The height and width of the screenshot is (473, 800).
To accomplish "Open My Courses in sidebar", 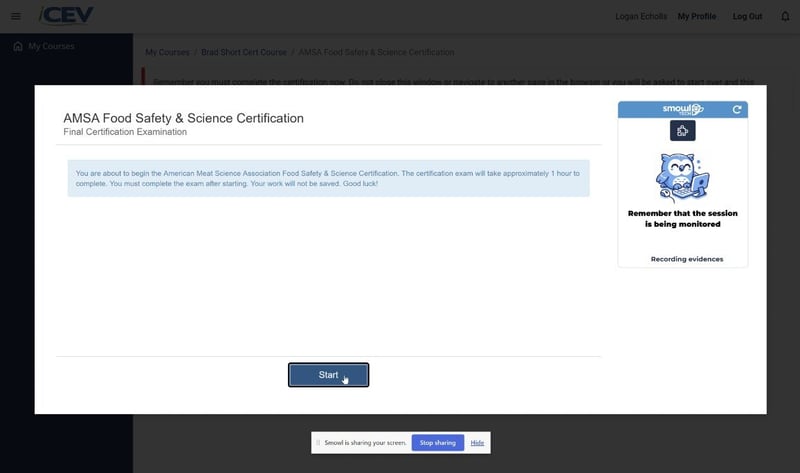I will (51, 46).
